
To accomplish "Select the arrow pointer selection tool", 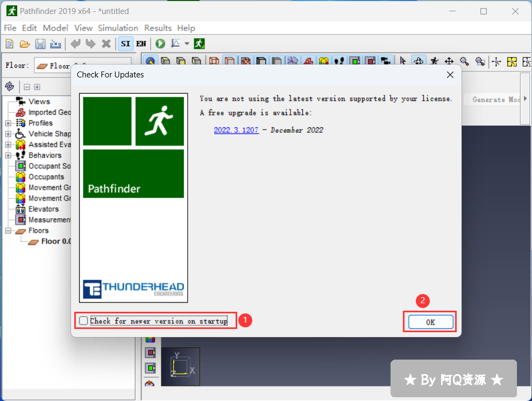I will coord(403,61).
